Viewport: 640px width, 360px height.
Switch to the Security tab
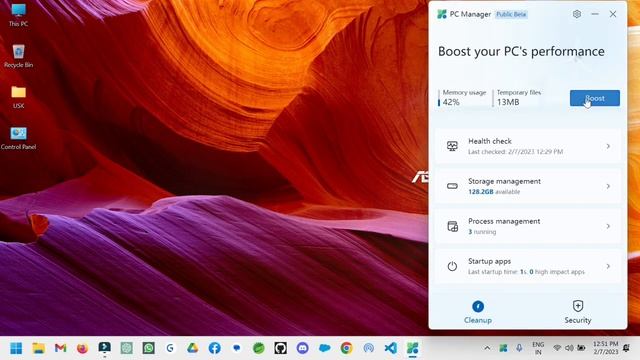pos(578,312)
